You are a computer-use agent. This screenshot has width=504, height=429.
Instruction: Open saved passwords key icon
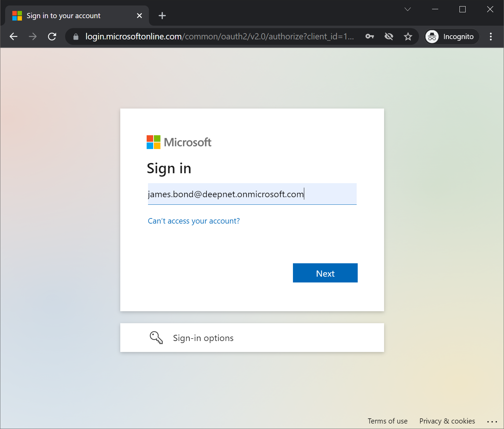(x=369, y=37)
